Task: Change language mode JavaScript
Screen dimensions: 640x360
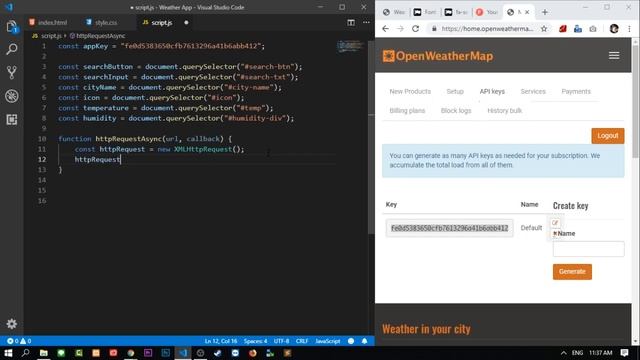Action: [x=328, y=341]
